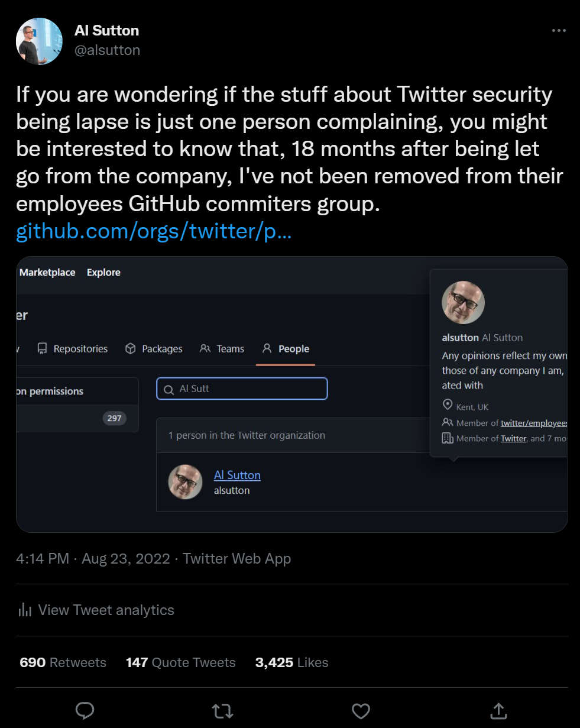This screenshot has width=580, height=728.
Task: Click the People tab in screenshot
Action: (286, 349)
